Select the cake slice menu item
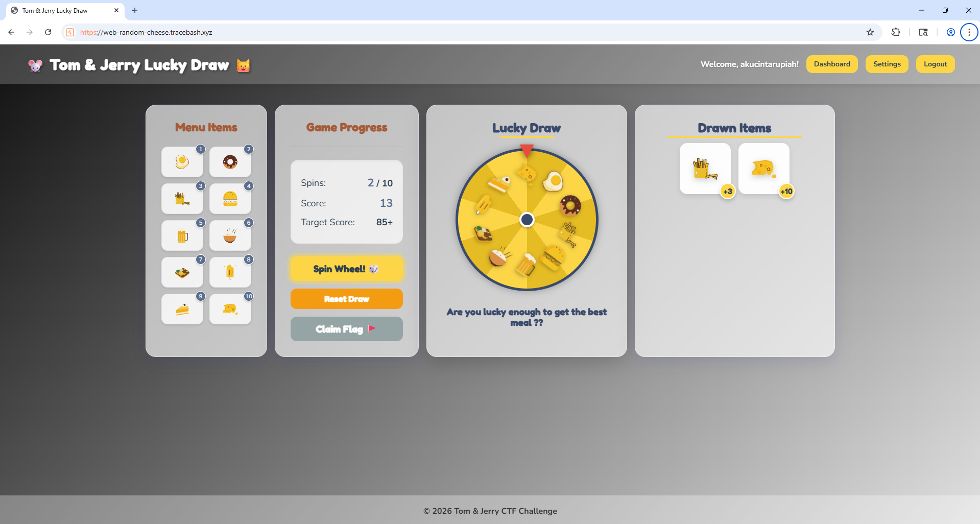Image resolution: width=980 pixels, height=524 pixels. (x=182, y=309)
